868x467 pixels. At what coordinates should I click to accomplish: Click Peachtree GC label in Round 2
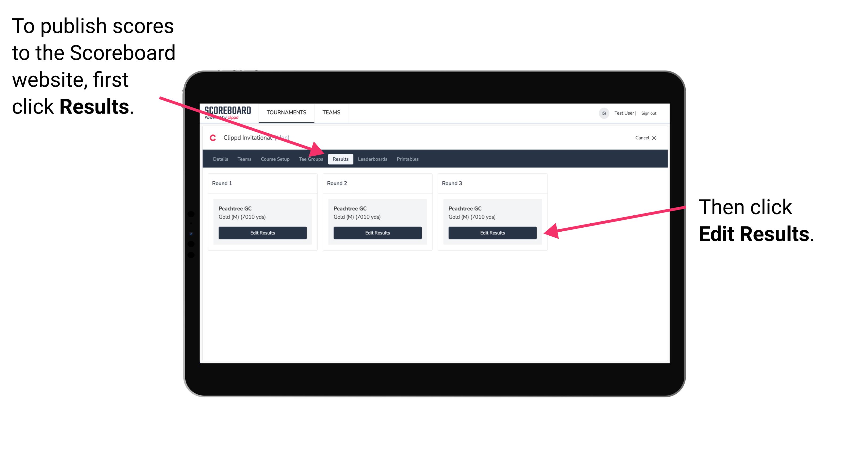click(x=350, y=208)
